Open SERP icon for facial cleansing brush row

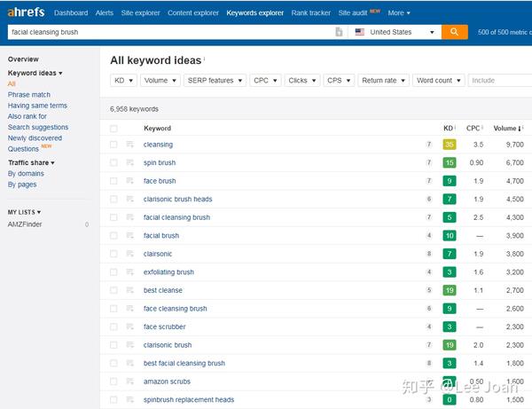[x=130, y=217]
